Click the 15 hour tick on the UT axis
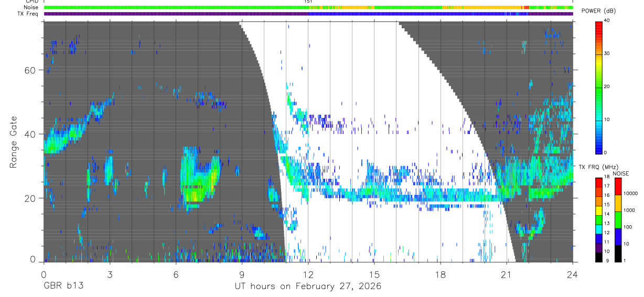Viewport: 644px width, 297px height. (x=374, y=274)
